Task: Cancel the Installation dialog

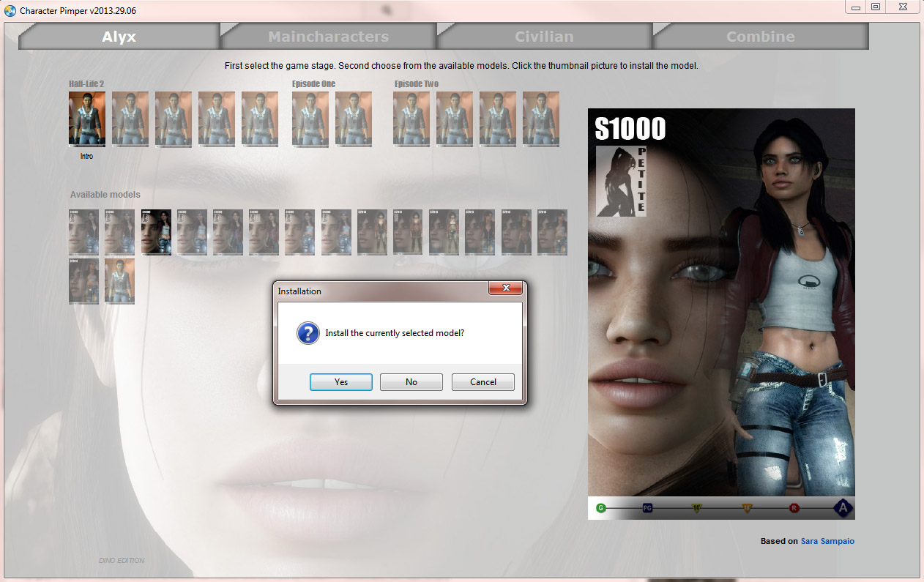Action: (483, 382)
